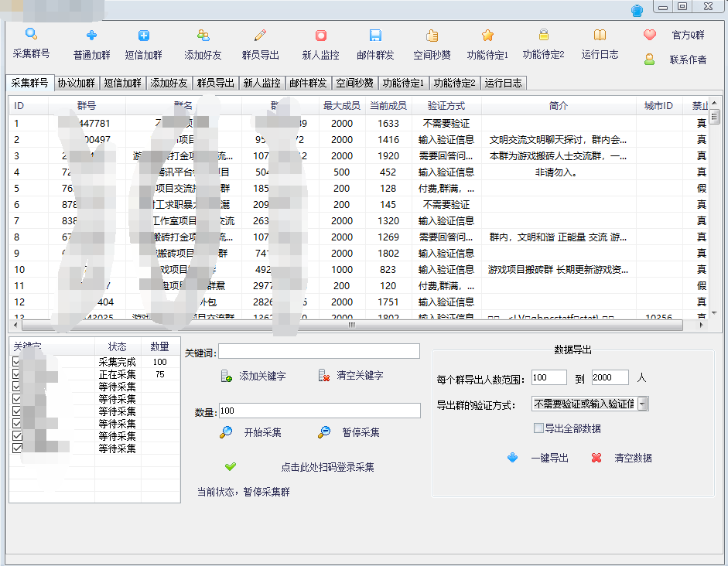This screenshot has width=728, height=566.
Task: Select the 功能待定1 tab
Action: click(404, 83)
